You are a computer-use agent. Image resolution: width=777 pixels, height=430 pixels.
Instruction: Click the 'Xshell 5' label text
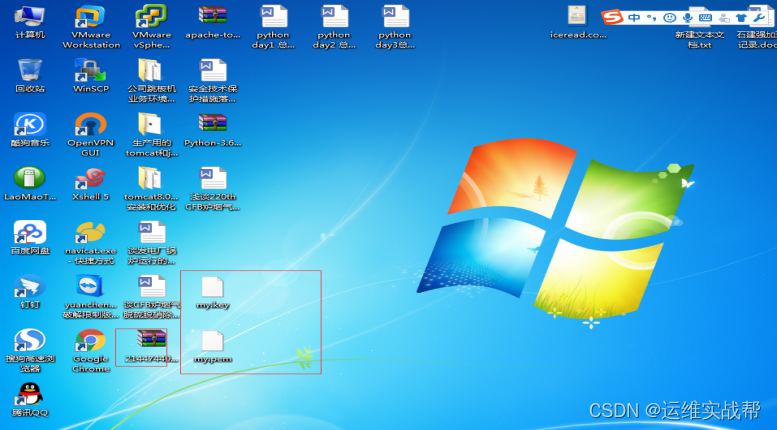coord(91,197)
